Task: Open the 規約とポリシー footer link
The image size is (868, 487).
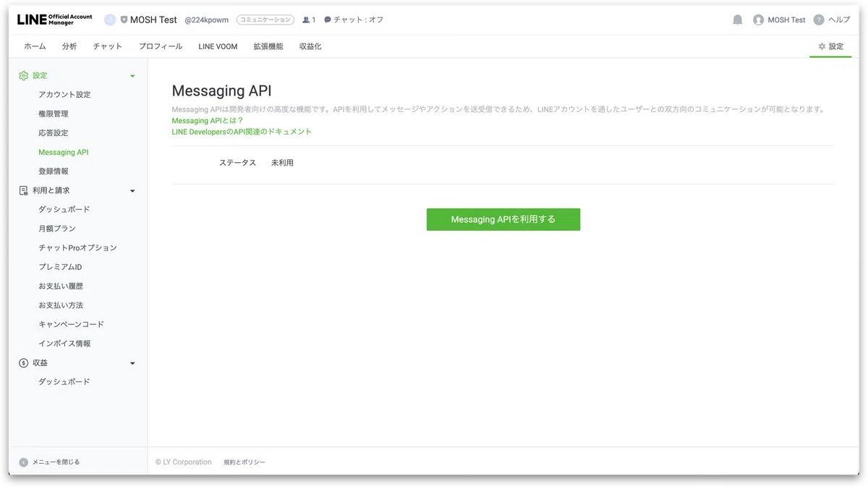Action: [244, 462]
